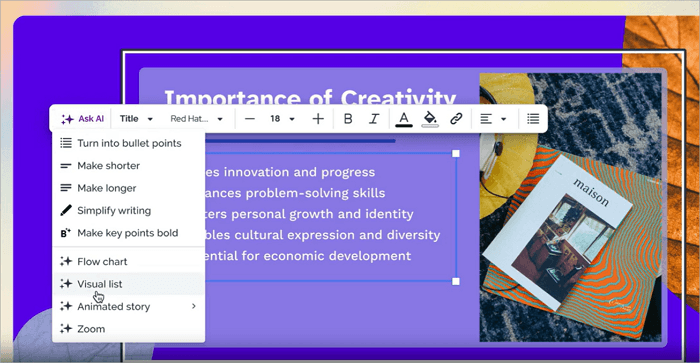The image size is (700, 363).
Task: Select Turn into bullet points
Action: 129,143
